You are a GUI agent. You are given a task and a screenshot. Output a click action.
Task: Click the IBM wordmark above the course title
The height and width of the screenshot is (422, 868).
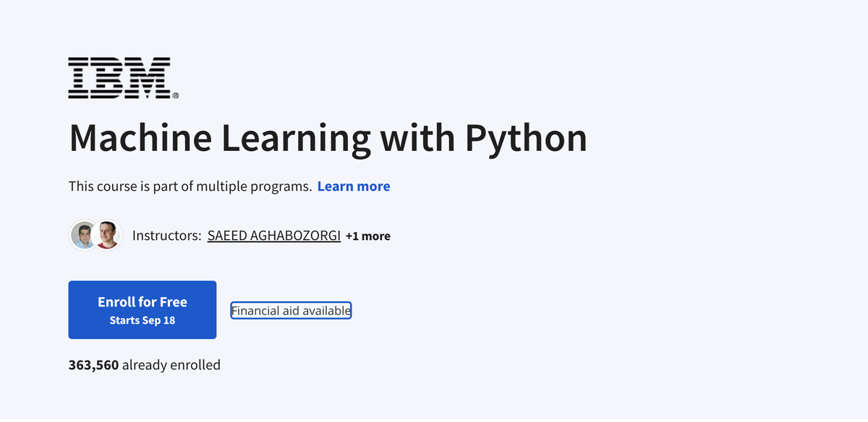pos(122,76)
